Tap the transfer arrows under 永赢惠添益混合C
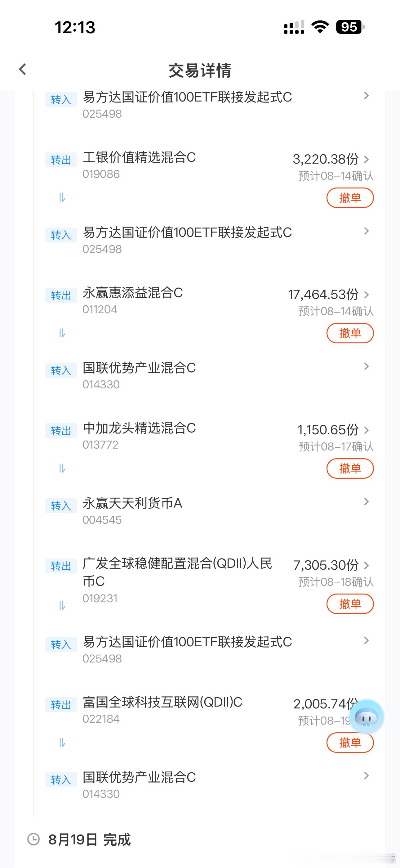This screenshot has height=868, width=400. (62, 333)
